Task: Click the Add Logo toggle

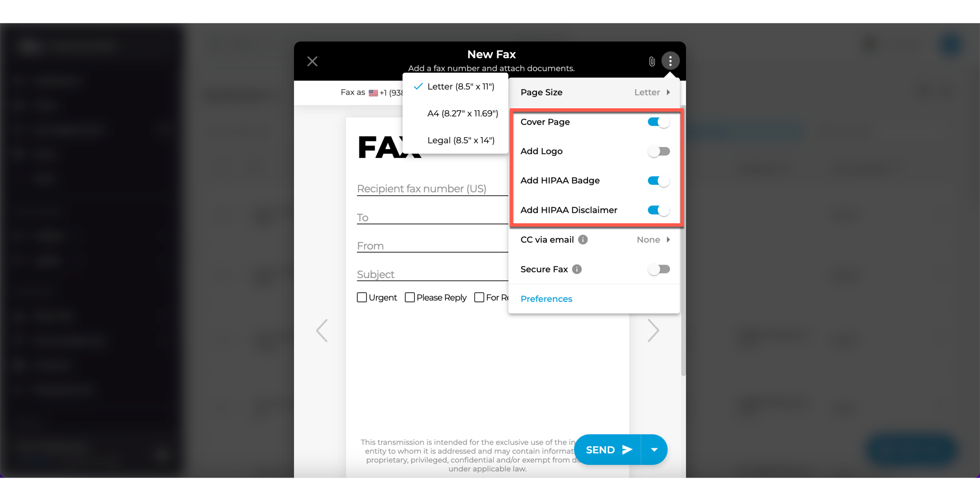Action: (660, 151)
